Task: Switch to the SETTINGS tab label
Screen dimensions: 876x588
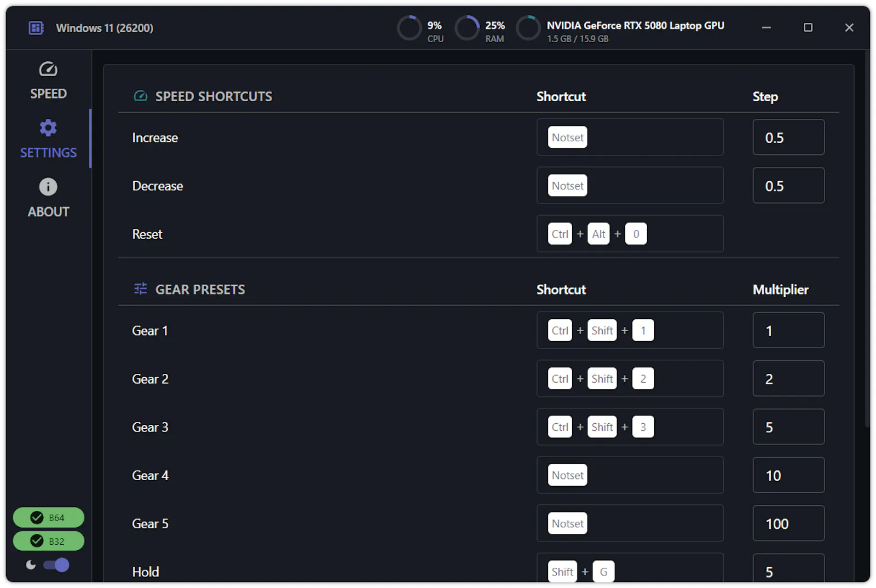Action: coord(48,153)
